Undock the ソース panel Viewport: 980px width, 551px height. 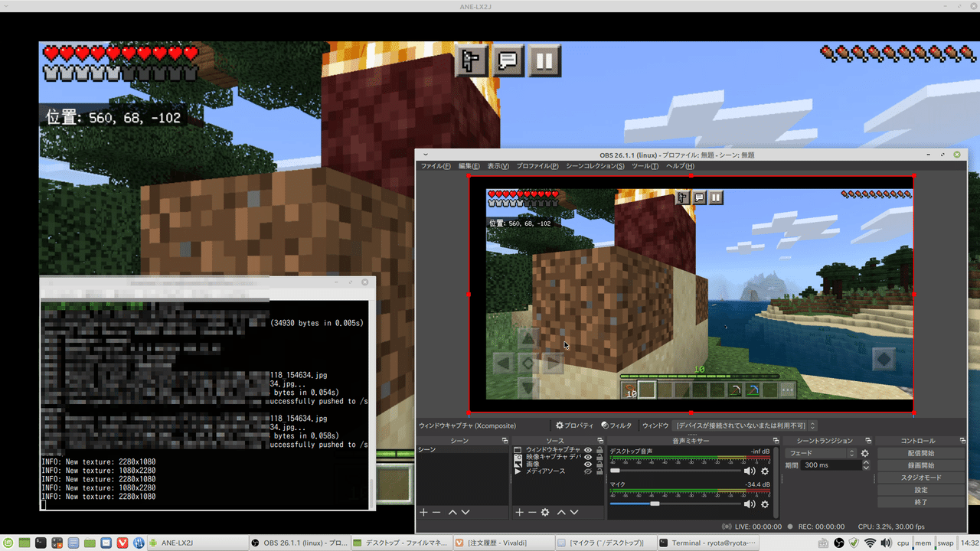click(600, 441)
